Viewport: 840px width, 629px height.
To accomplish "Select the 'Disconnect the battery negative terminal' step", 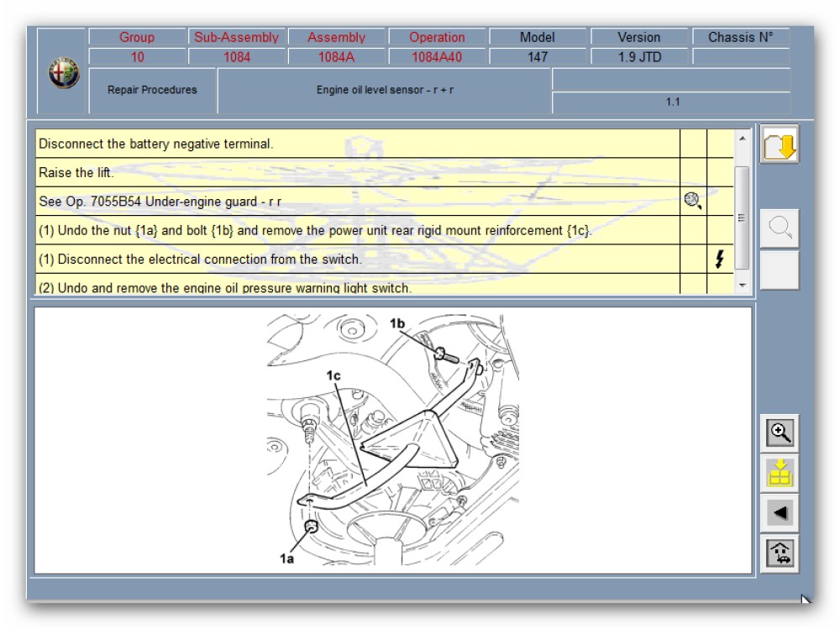I will click(357, 144).
